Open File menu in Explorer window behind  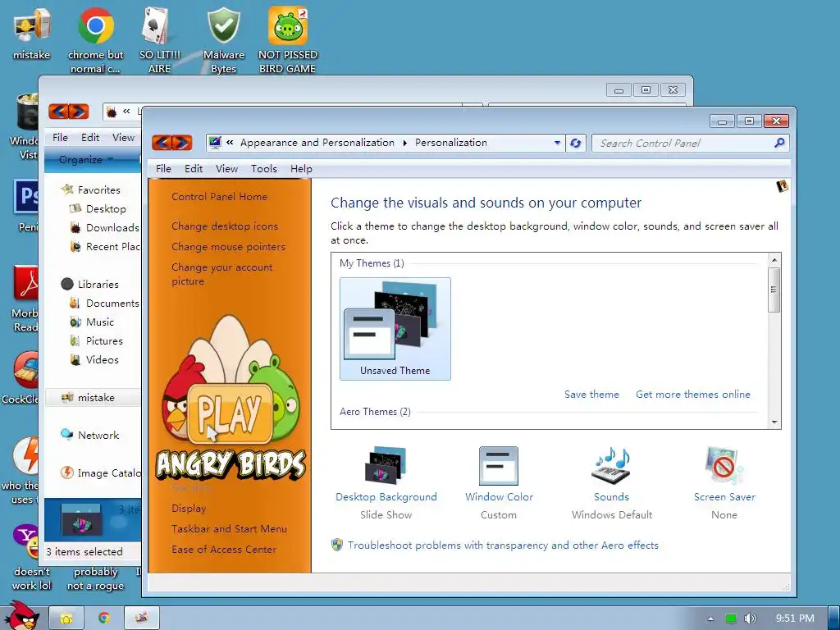(60, 138)
